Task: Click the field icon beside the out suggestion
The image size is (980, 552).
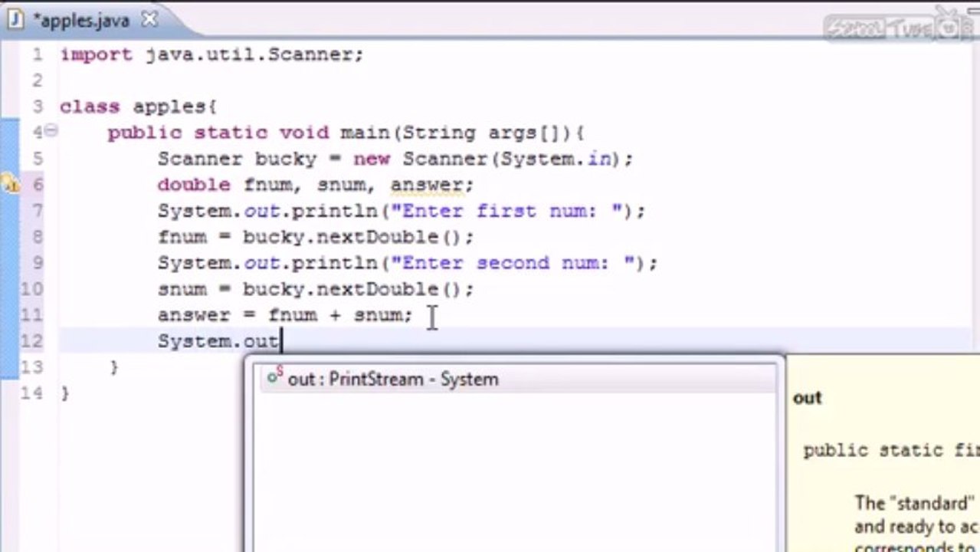Action: [x=275, y=376]
